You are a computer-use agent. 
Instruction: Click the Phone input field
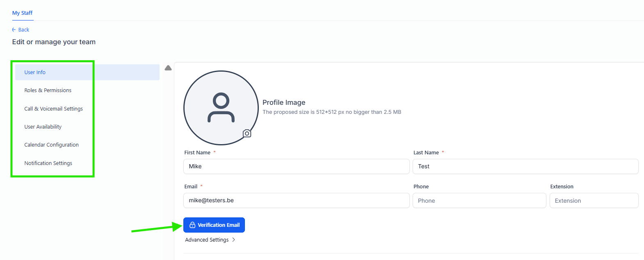(479, 200)
